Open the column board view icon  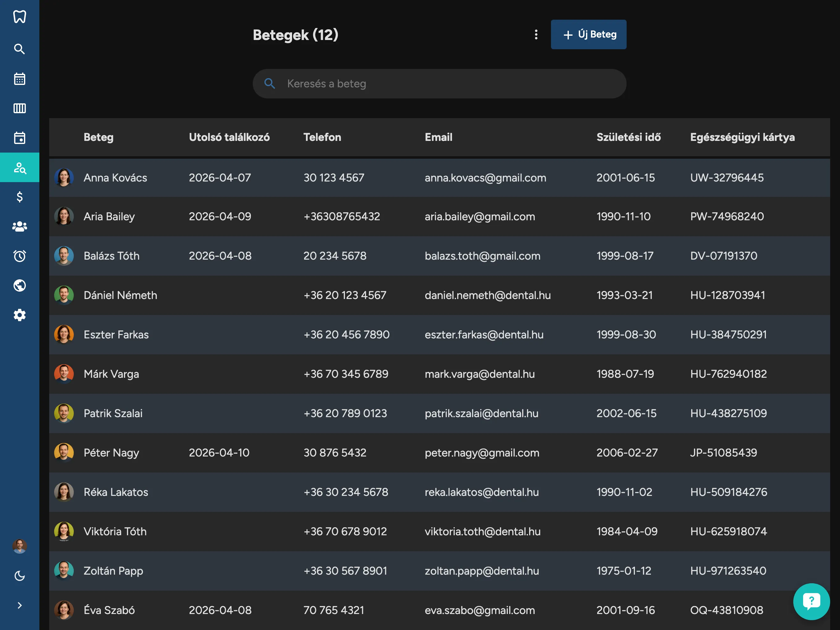(x=19, y=108)
